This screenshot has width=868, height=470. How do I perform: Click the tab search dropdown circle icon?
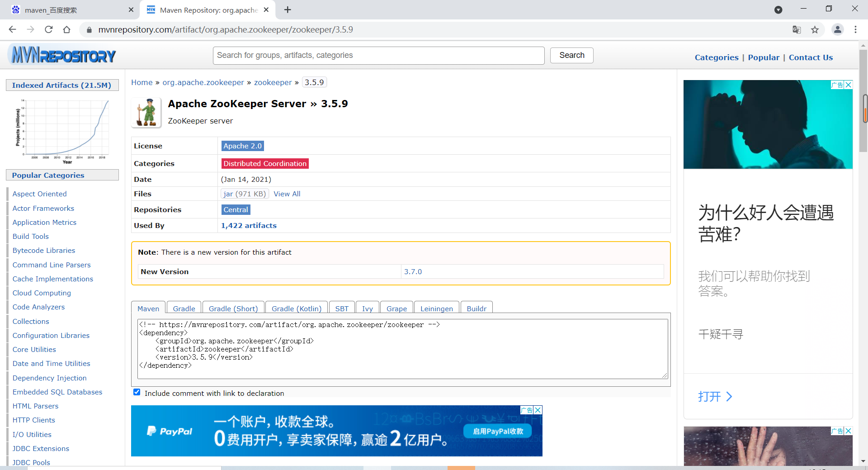(778, 9)
